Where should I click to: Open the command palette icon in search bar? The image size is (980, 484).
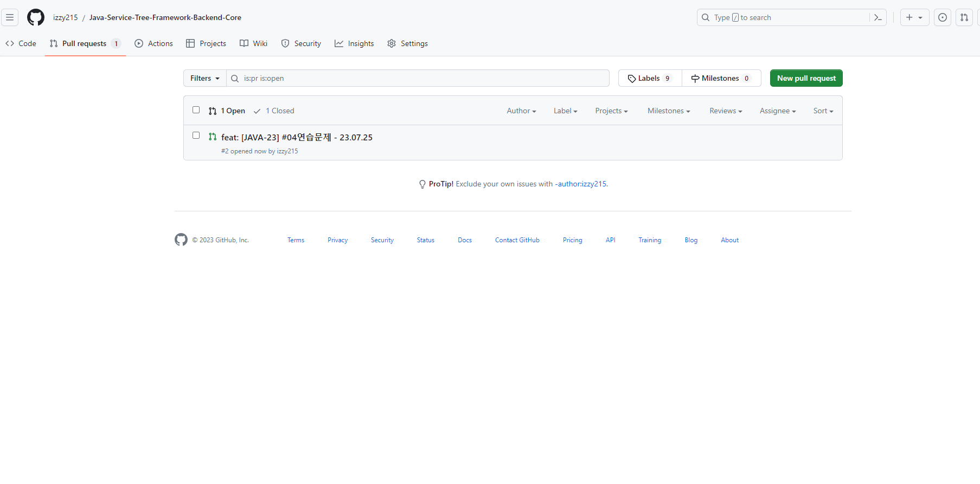[x=878, y=17]
